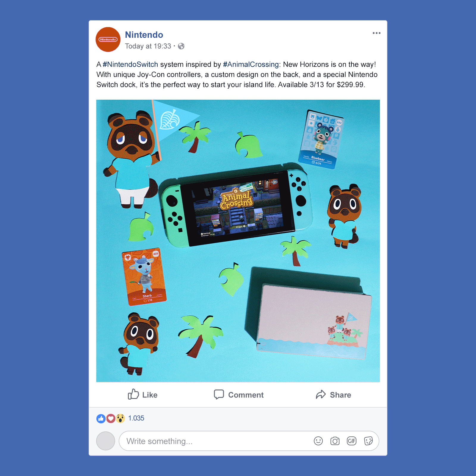Click the globe public privacy icon
This screenshot has width=476, height=476.
(x=181, y=46)
